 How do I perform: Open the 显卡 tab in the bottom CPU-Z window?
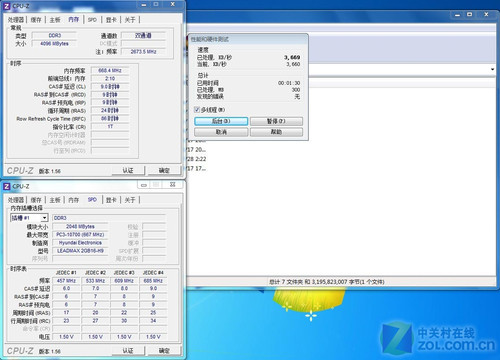pos(111,200)
